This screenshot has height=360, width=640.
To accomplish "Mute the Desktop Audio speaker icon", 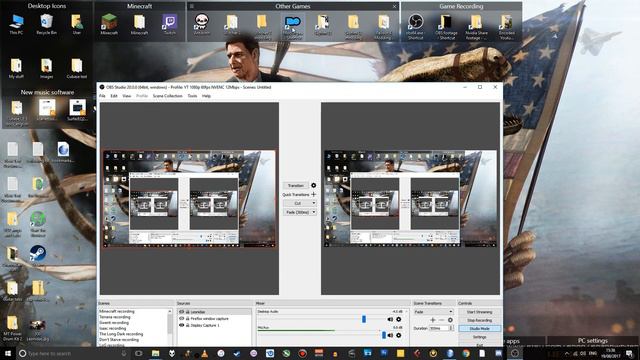I will [x=390, y=319].
